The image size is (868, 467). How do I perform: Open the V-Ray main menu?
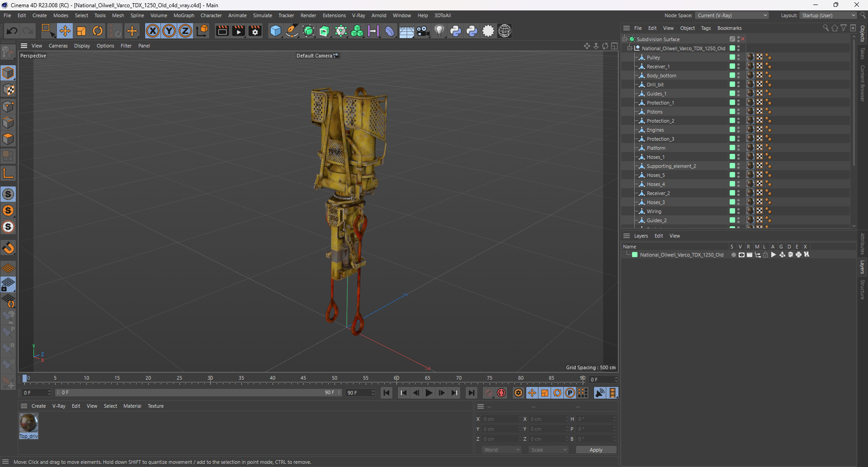click(x=359, y=15)
